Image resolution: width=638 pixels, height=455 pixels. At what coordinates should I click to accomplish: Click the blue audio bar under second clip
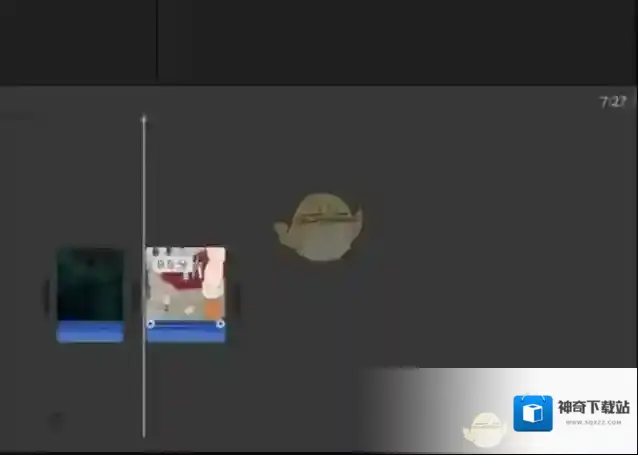pyautogui.click(x=186, y=334)
